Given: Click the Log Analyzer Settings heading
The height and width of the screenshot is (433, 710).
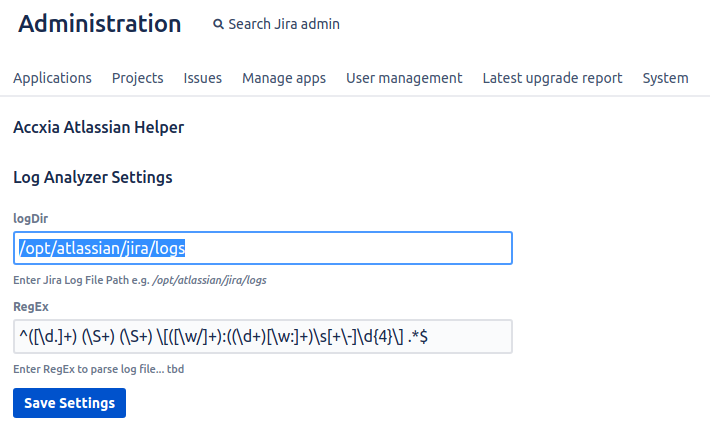Looking at the screenshot, I should click(93, 178).
